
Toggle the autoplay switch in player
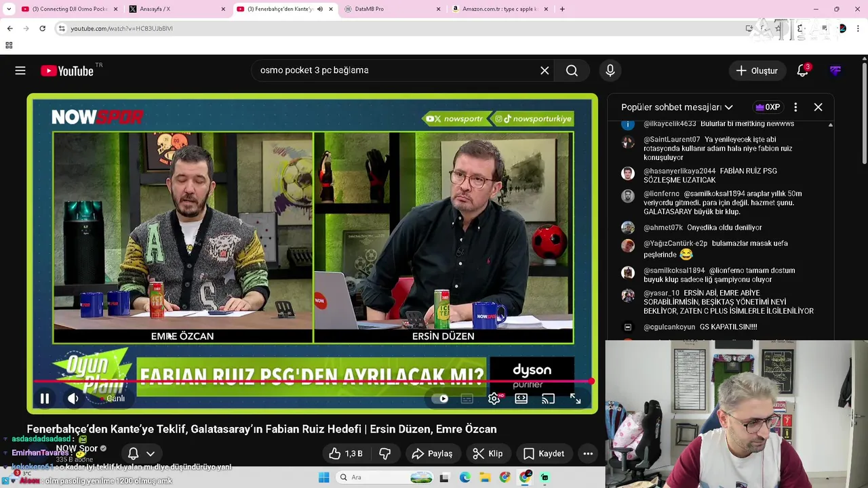pos(440,399)
